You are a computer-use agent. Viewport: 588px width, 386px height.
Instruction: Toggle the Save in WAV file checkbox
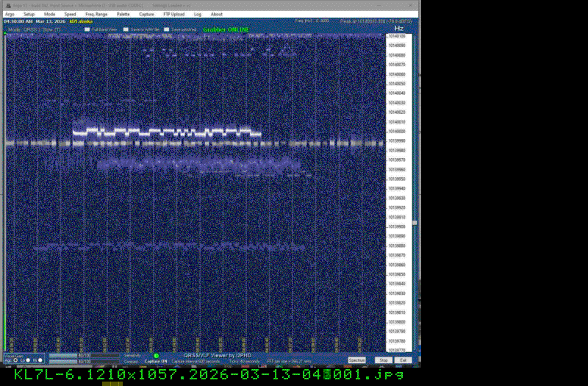click(x=126, y=30)
